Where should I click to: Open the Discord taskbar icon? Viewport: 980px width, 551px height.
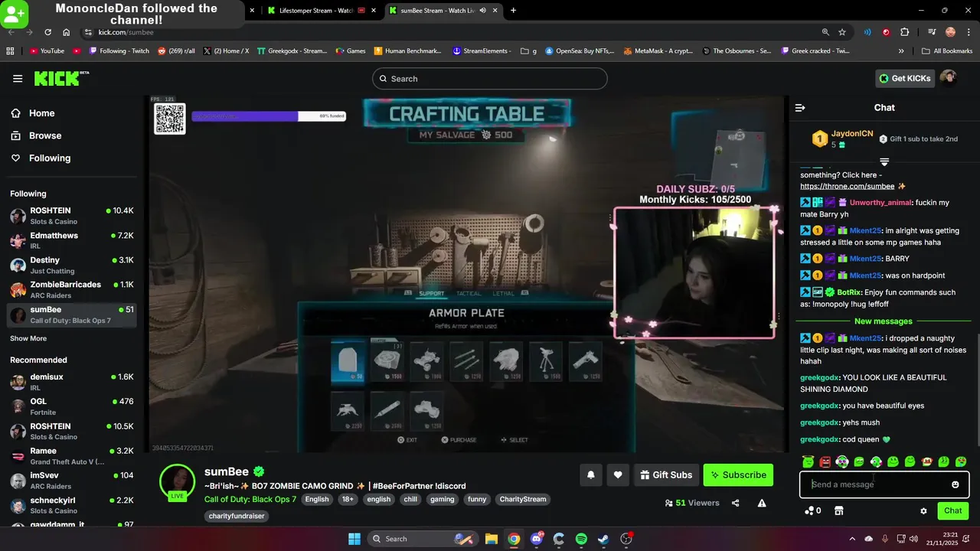[537, 539]
